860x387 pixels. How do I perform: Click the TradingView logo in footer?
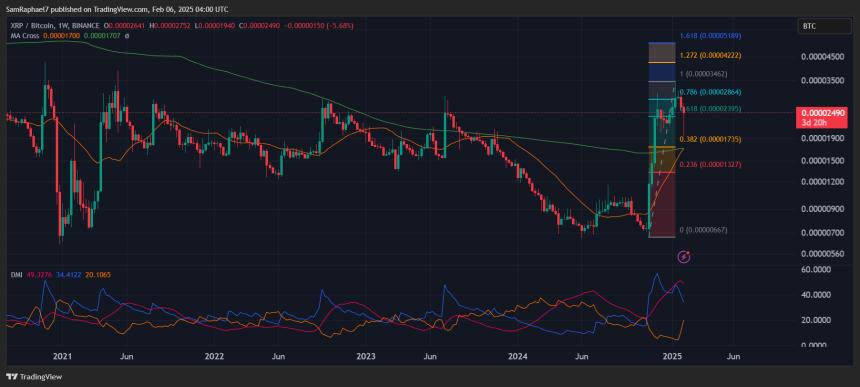[34, 377]
